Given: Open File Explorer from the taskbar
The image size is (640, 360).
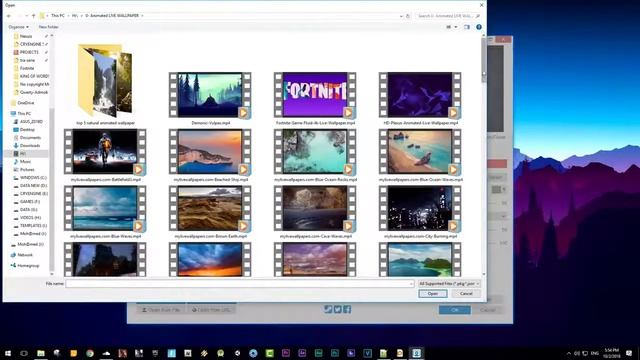Looking at the screenshot, I should (41, 353).
